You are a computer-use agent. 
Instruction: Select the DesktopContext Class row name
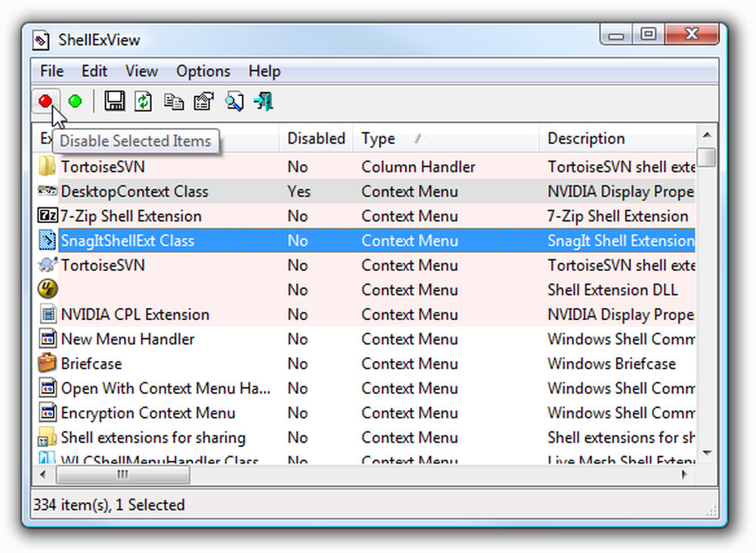point(135,191)
